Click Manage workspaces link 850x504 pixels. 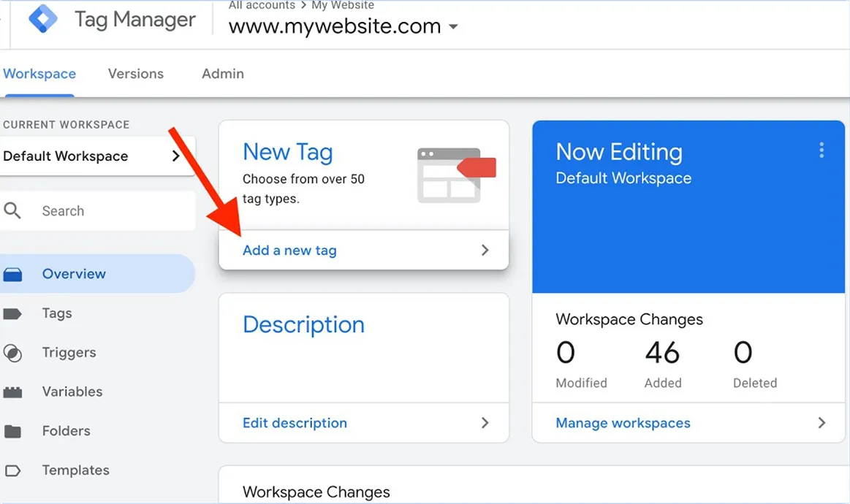tap(623, 423)
